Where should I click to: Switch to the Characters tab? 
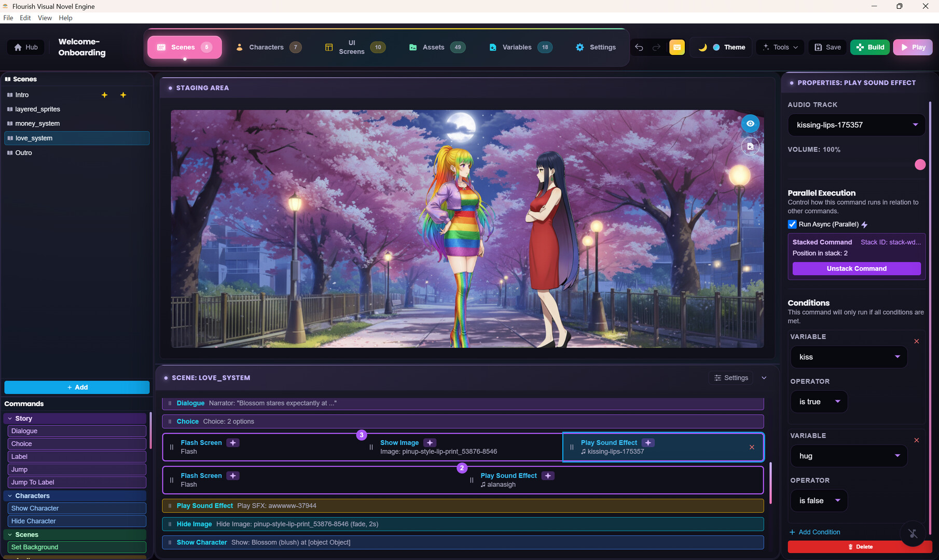(267, 47)
